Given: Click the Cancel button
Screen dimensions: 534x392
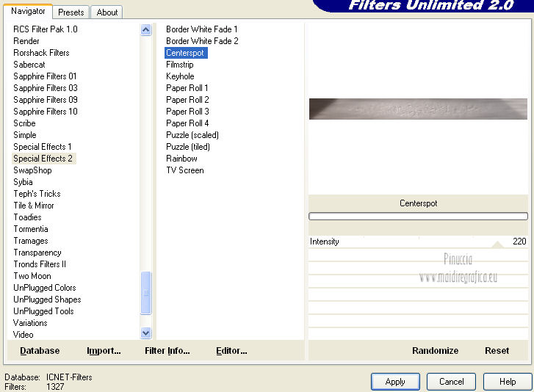Looking at the screenshot, I should pos(451,382).
